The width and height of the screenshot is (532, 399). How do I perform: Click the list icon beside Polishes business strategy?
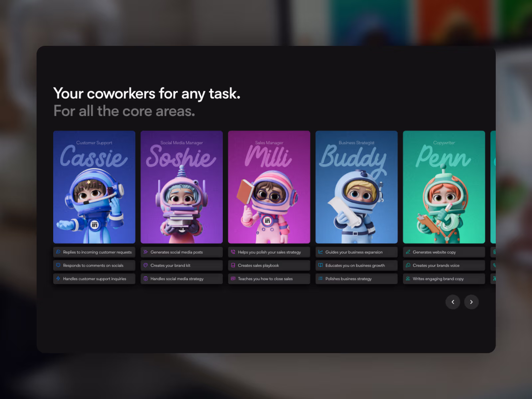(x=321, y=279)
